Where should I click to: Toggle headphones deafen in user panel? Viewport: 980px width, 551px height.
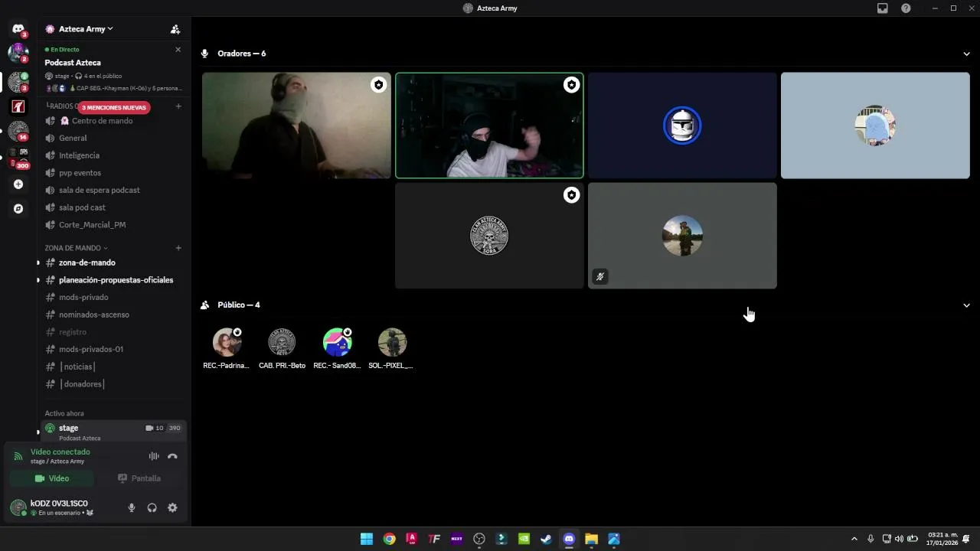[x=152, y=507]
